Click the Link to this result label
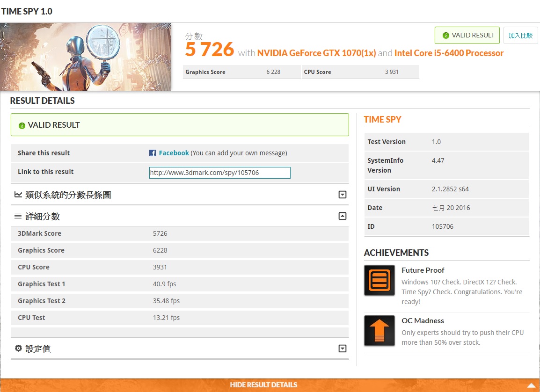The width and height of the screenshot is (540, 392). tap(46, 172)
